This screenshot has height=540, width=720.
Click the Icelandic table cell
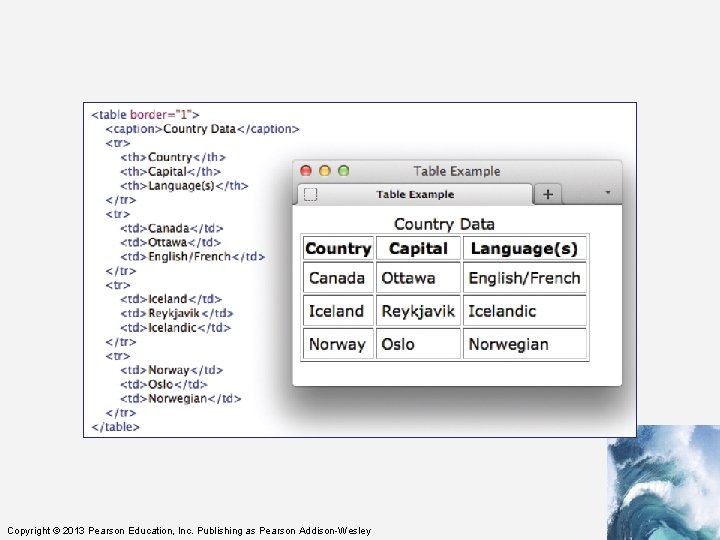(x=524, y=311)
